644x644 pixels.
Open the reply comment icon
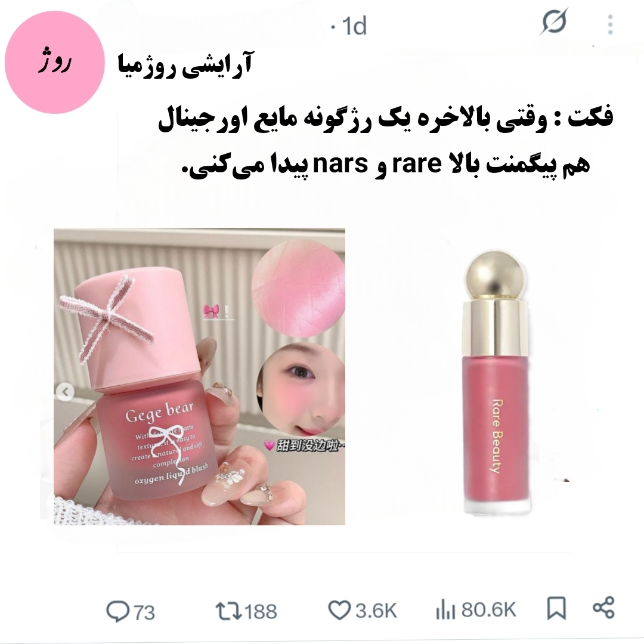click(x=118, y=611)
